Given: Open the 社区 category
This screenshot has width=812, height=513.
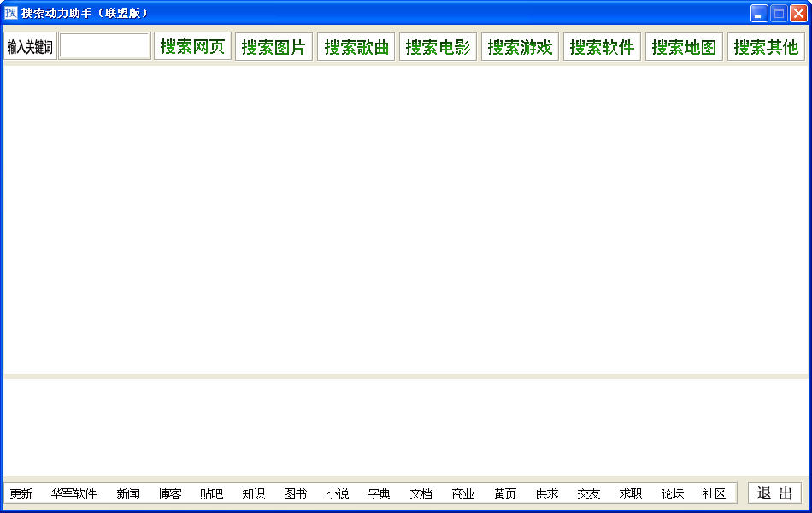Looking at the screenshot, I should point(715,494).
